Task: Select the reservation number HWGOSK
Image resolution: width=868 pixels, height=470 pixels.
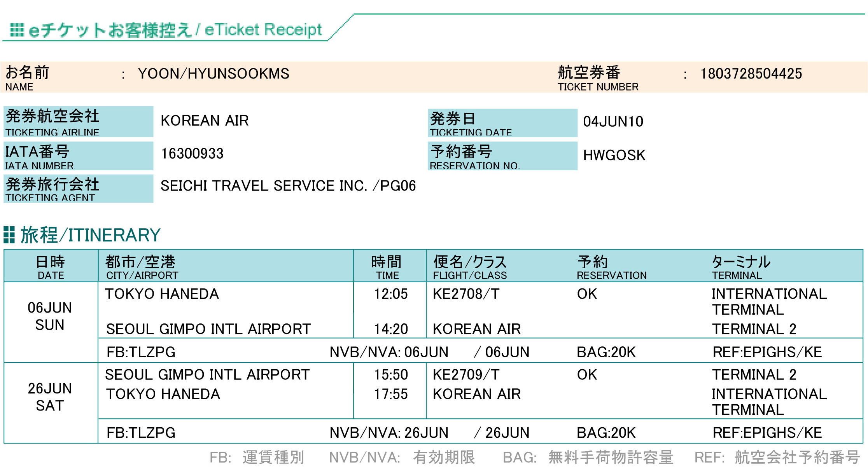Action: (x=614, y=155)
